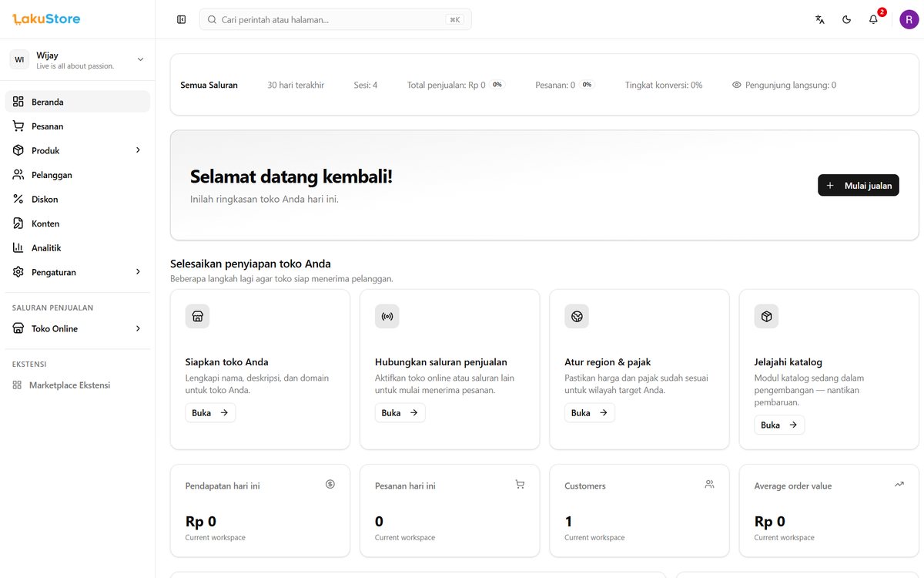This screenshot has width=924, height=578.
Task: Click the Jelajahi katalog cube icon
Action: point(766,316)
